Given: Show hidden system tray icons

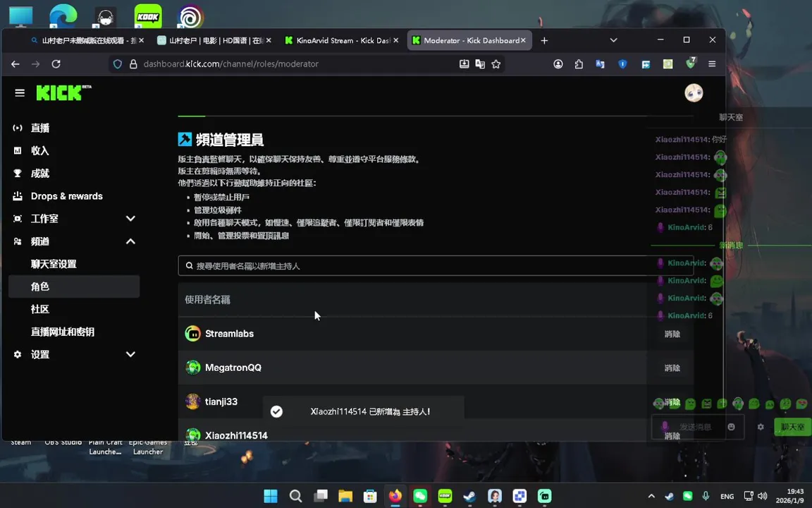Looking at the screenshot, I should (651, 496).
